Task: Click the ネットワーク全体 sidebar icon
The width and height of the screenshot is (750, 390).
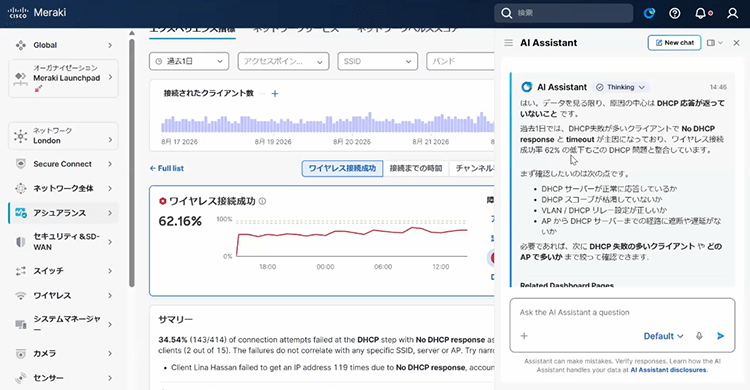Action: pos(21,188)
